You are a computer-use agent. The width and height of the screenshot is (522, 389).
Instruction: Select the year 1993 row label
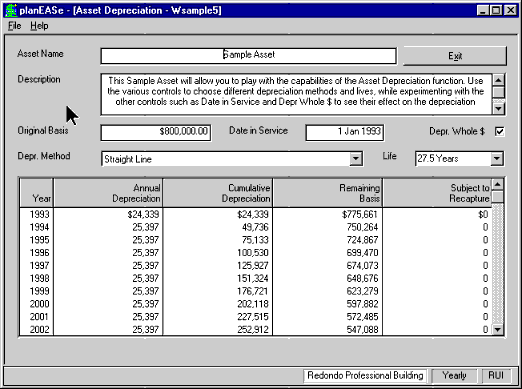[39, 214]
